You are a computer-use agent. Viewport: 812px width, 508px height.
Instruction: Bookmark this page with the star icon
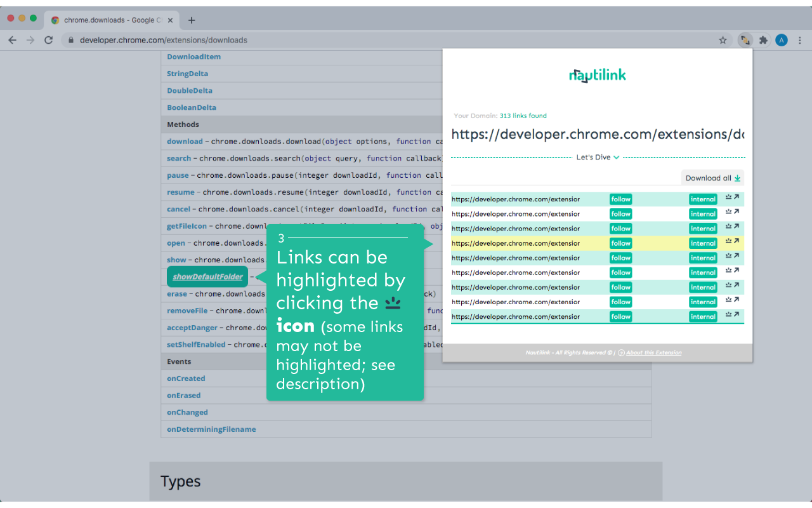pyautogui.click(x=723, y=40)
